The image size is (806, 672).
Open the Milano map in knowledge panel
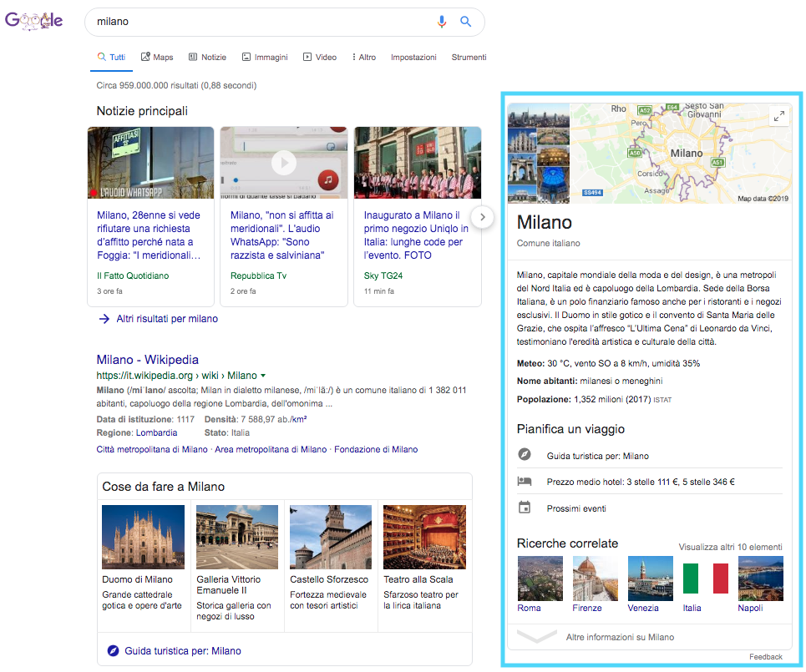[680, 153]
